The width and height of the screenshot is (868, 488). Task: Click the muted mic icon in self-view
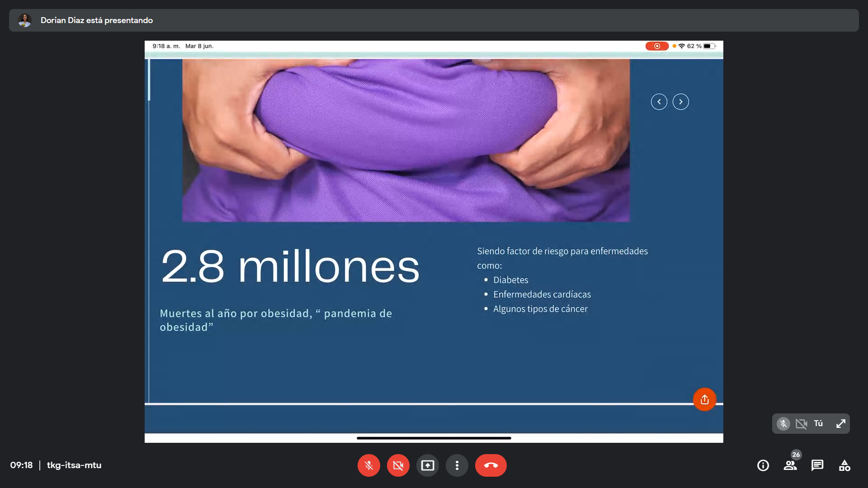click(x=783, y=424)
